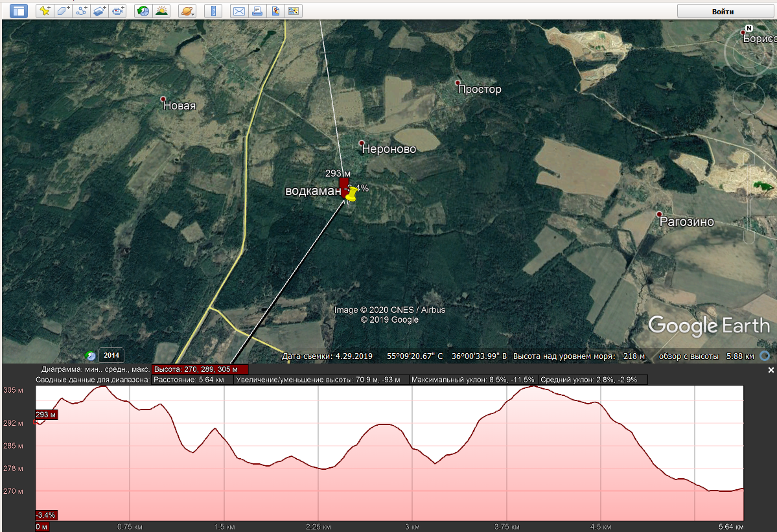Click the Высота: 270, 289, 305 м value
Screen dimensions: 777x532
(x=200, y=369)
